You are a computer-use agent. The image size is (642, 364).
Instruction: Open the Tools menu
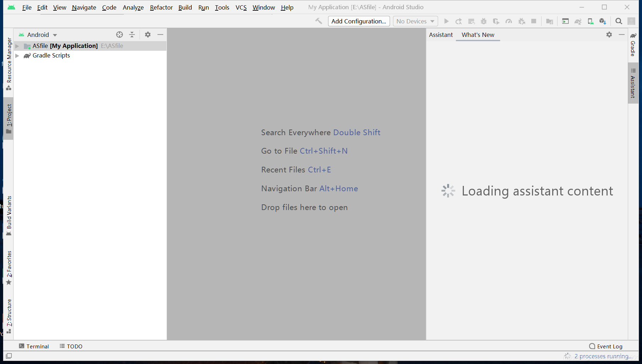pyautogui.click(x=222, y=7)
